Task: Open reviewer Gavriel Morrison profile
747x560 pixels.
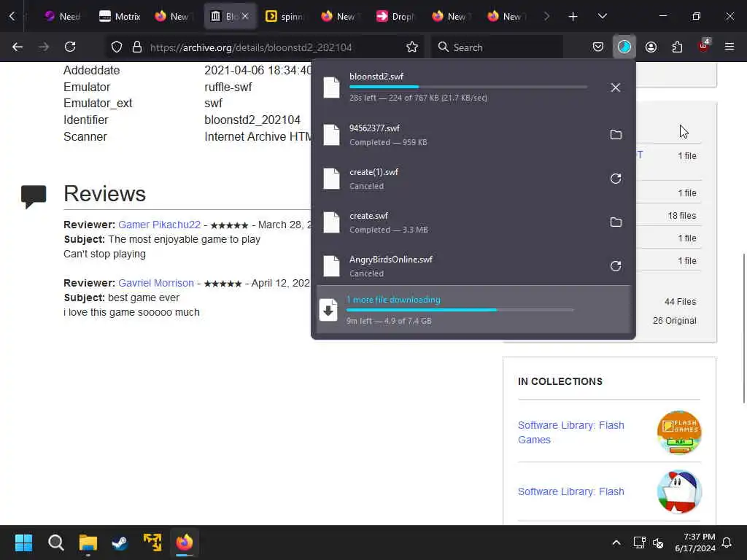Action: pos(156,283)
